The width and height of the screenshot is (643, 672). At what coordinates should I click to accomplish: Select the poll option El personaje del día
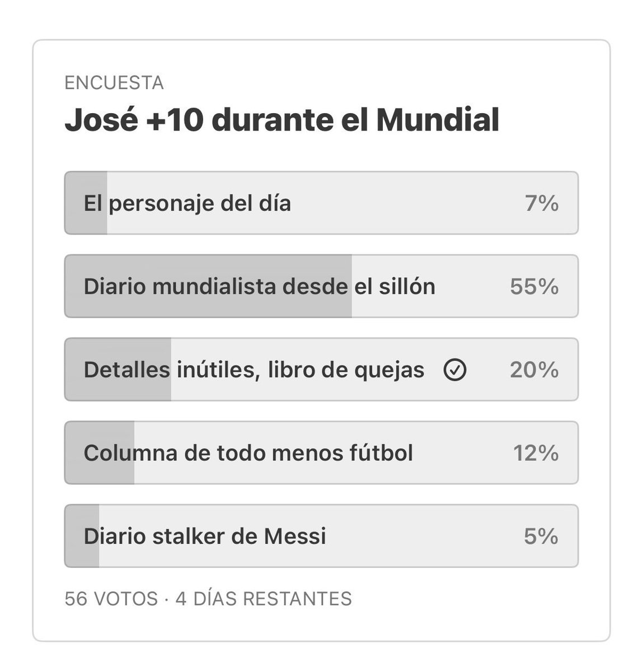pos(321,203)
